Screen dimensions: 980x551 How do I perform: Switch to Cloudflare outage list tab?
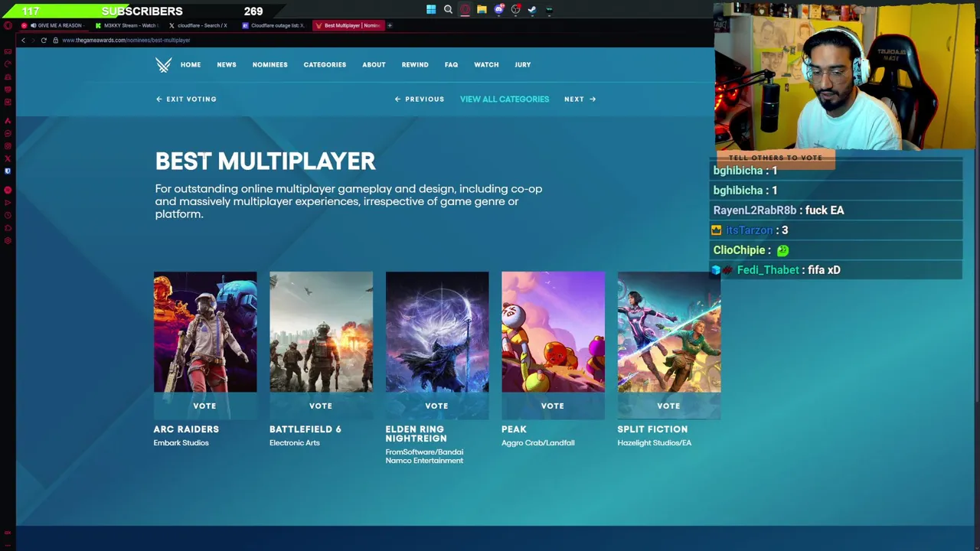click(275, 25)
